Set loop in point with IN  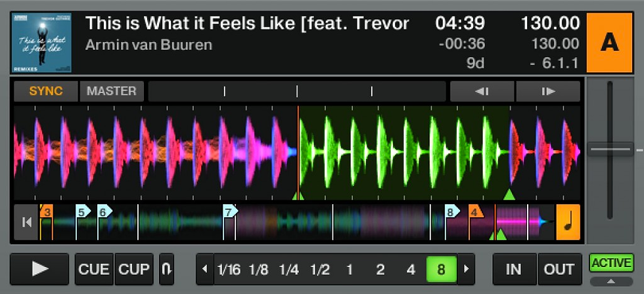click(514, 269)
